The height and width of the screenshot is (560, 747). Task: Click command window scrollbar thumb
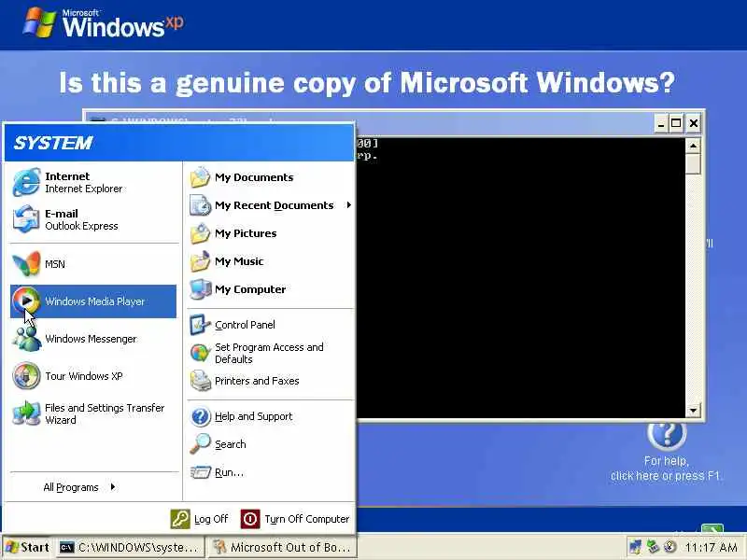(x=693, y=163)
